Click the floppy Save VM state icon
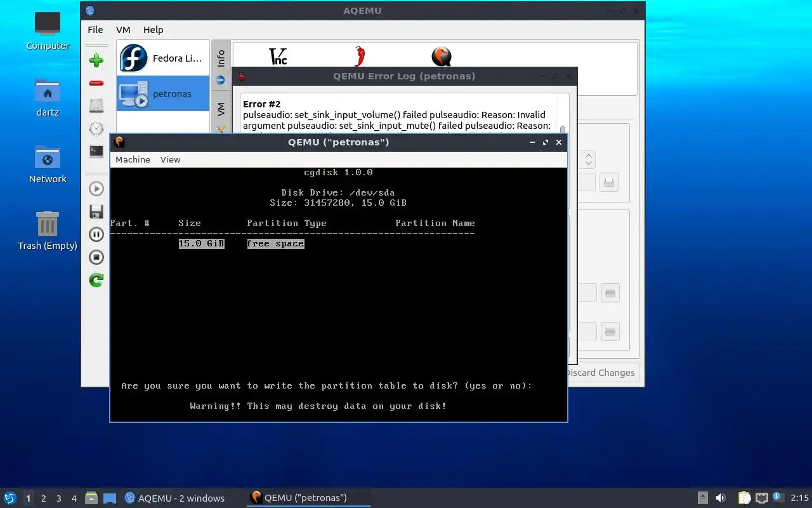The width and height of the screenshot is (812, 508). pos(96,211)
